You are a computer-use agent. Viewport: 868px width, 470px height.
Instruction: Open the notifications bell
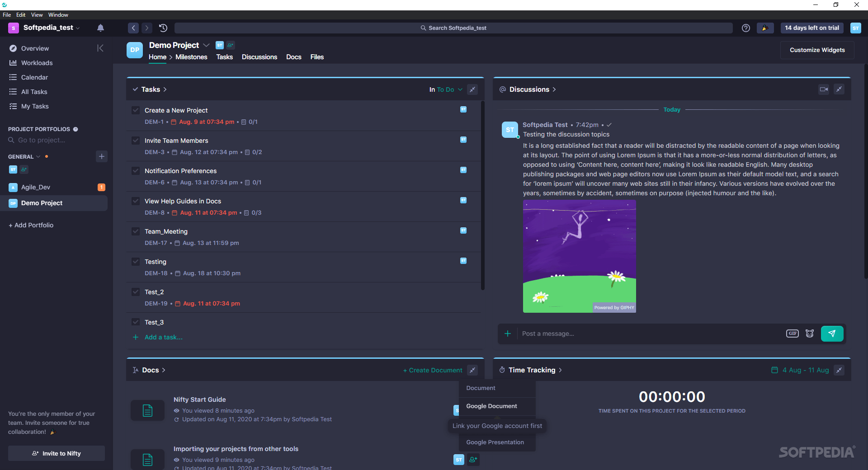[x=100, y=28]
